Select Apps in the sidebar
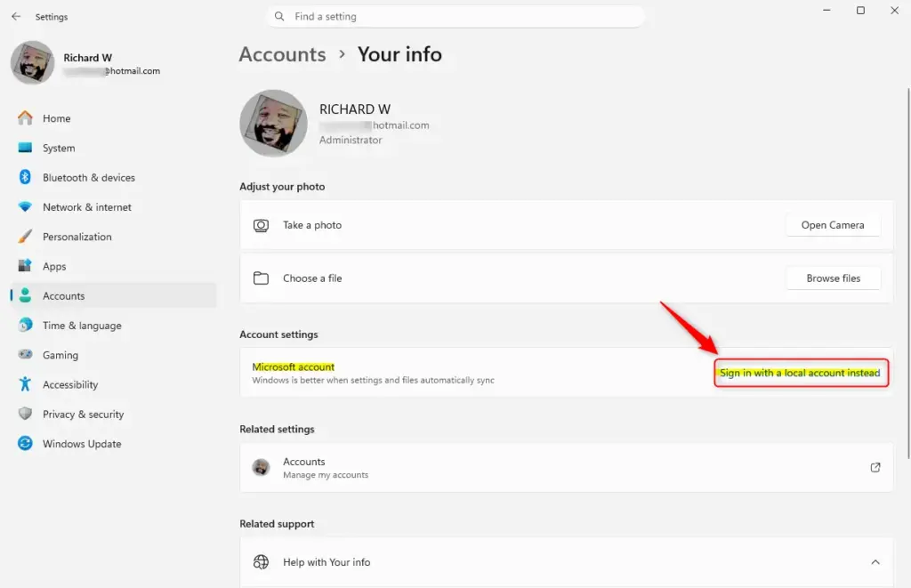The width and height of the screenshot is (911, 588). click(x=113, y=266)
